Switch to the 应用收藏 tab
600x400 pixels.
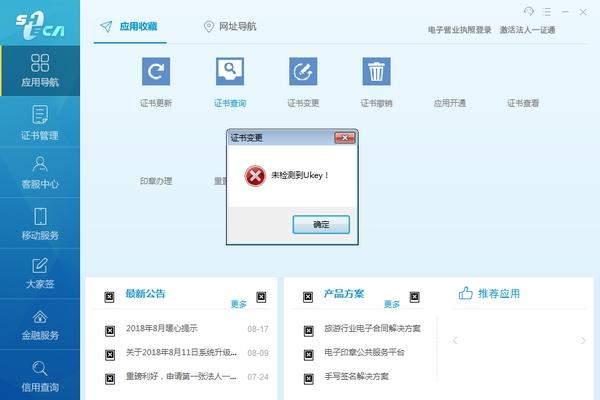pos(130,26)
